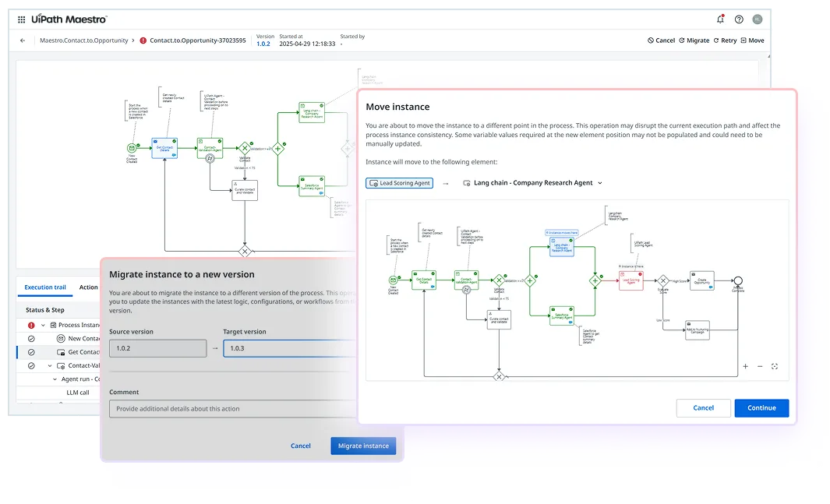The height and width of the screenshot is (504, 830).
Task: Zoom out on Move instance diagram
Action: [760, 366]
